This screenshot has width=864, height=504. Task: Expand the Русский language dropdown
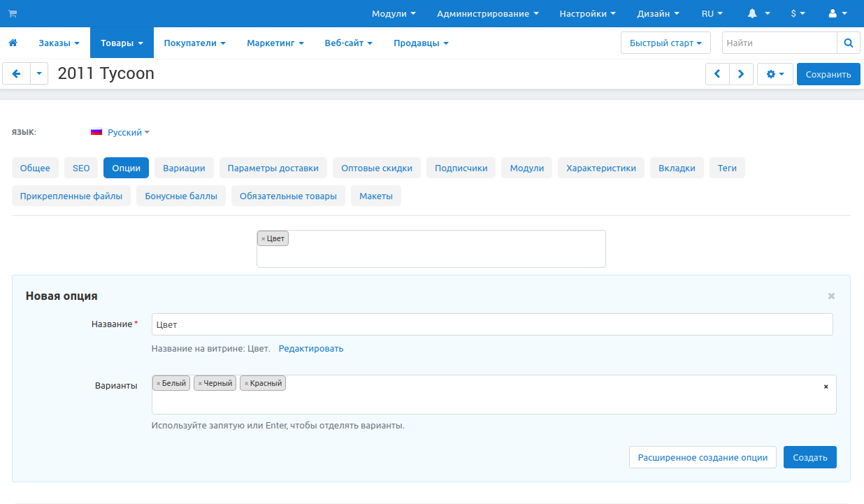[124, 132]
